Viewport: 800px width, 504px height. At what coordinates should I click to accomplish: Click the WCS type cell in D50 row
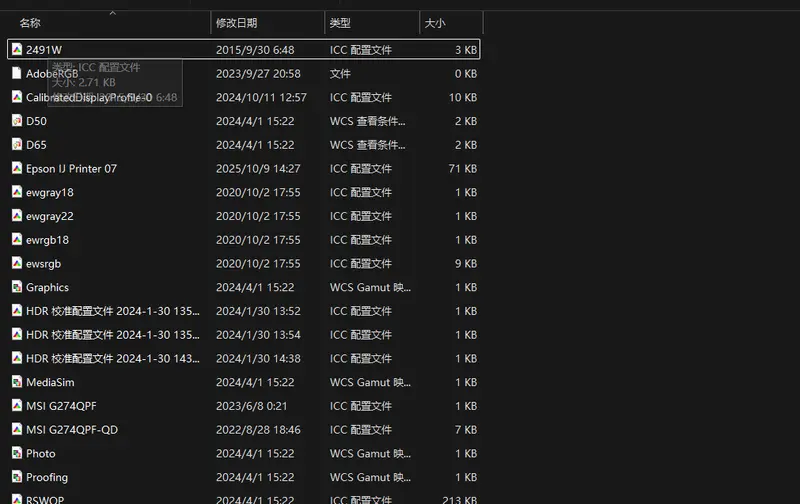tap(367, 121)
